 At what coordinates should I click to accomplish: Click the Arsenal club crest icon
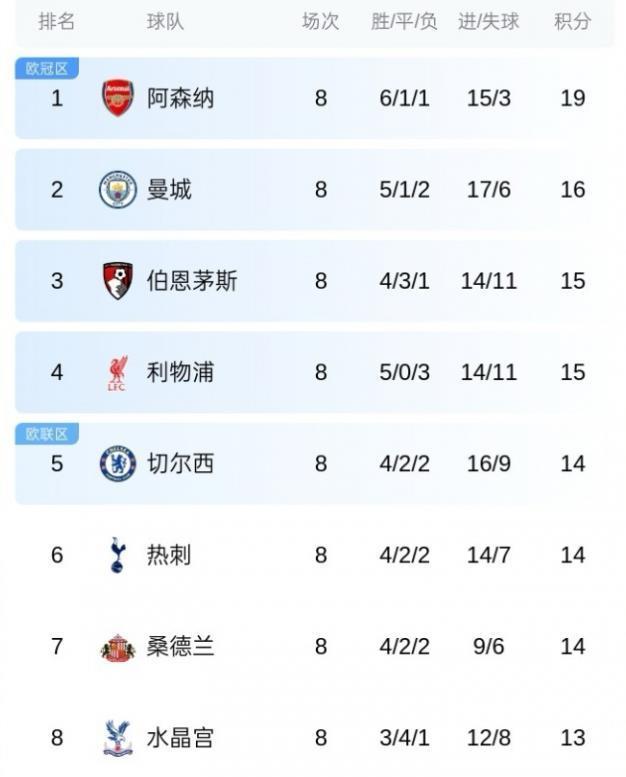tap(118, 98)
